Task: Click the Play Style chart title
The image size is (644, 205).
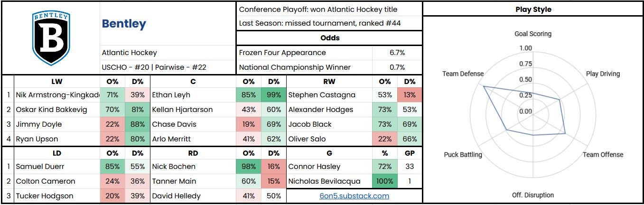Action: pos(533,9)
